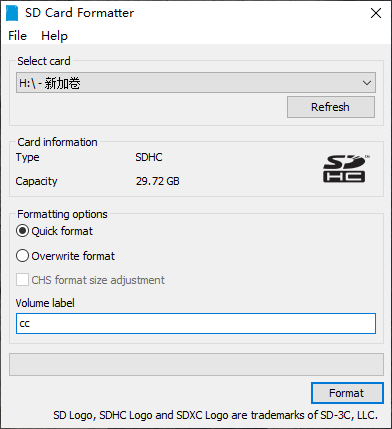Viewport: 392px width, 429px height.
Task: Click the Format button
Action: click(x=347, y=393)
